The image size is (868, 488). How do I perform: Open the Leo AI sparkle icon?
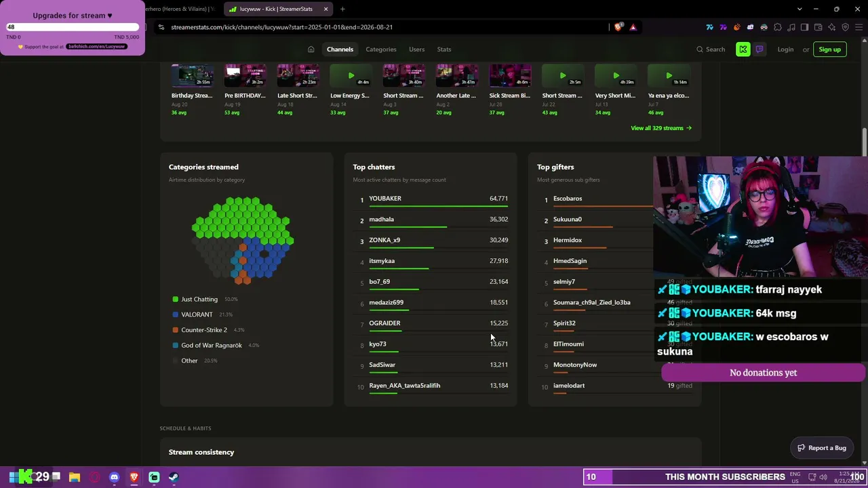pyautogui.click(x=832, y=27)
